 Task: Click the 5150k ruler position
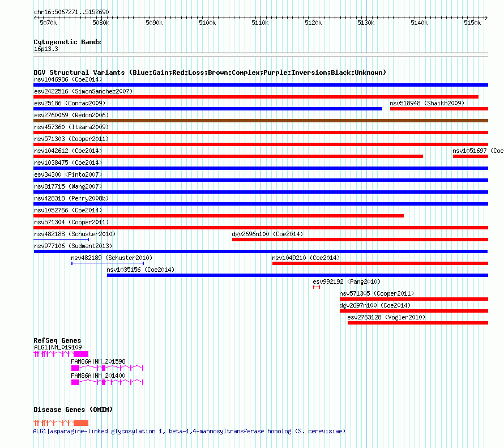472,23
